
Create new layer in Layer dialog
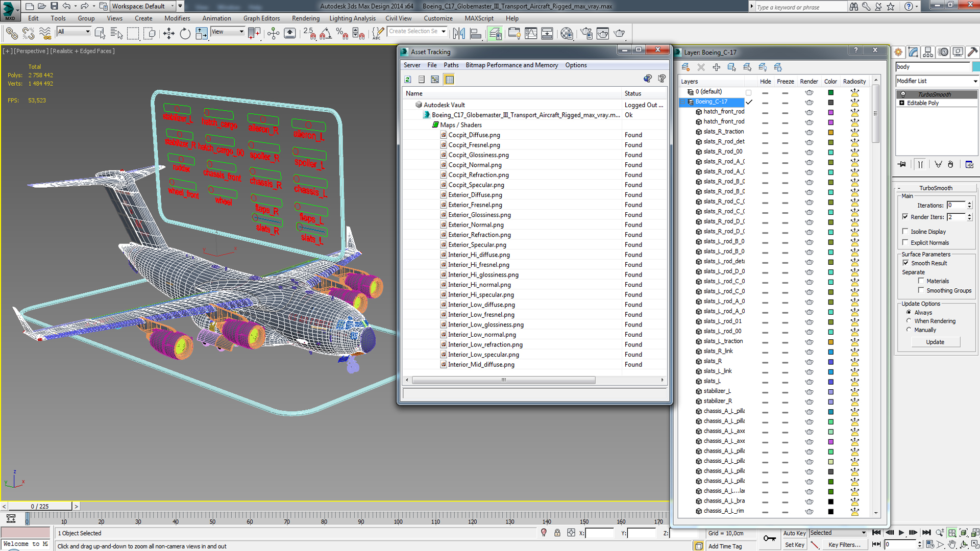pyautogui.click(x=685, y=67)
